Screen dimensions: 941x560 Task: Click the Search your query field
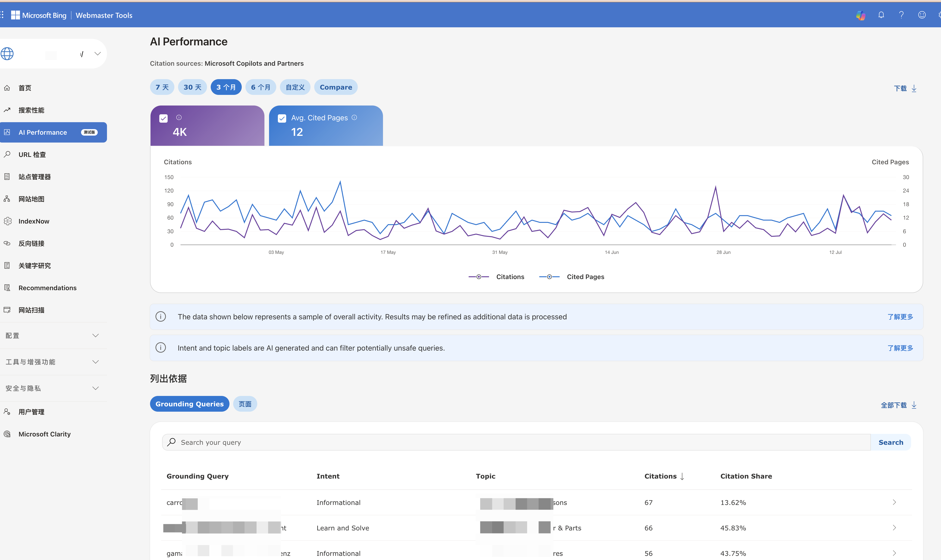pyautogui.click(x=516, y=442)
